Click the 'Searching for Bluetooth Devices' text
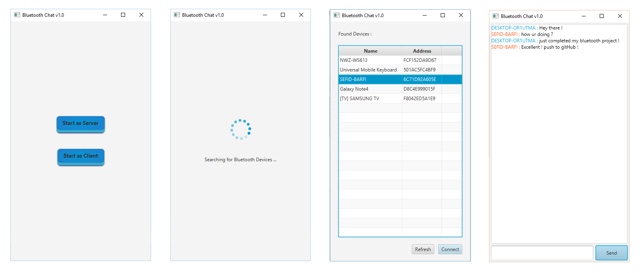The width and height of the screenshot is (644, 273). 241,160
